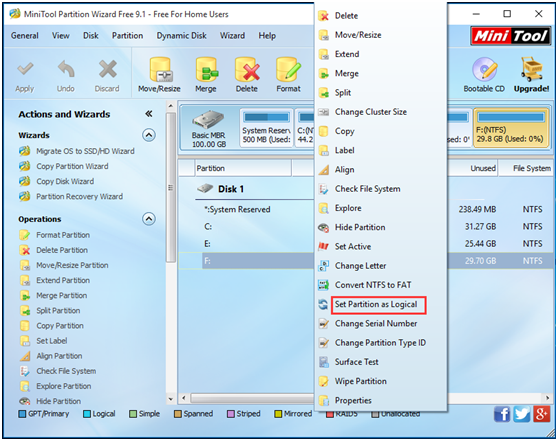Click the Set Active flag icon
Image resolution: width=558 pixels, height=441 pixels.
(x=323, y=246)
